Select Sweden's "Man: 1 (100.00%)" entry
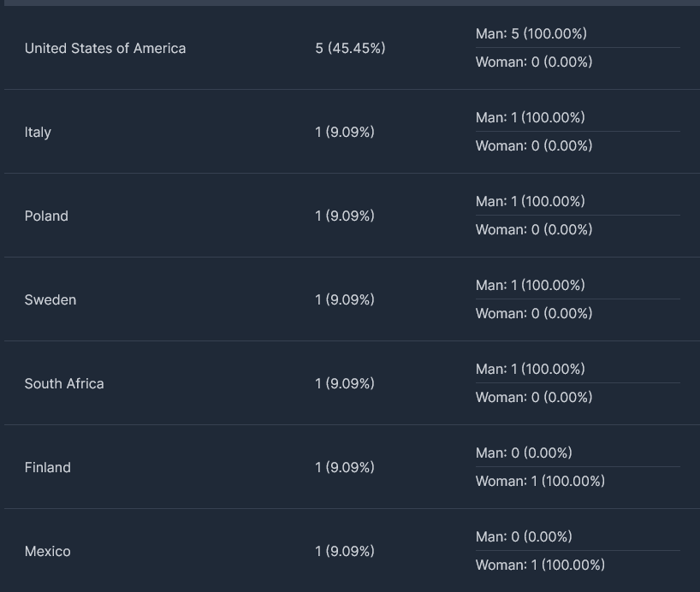The image size is (700, 592). 531,286
